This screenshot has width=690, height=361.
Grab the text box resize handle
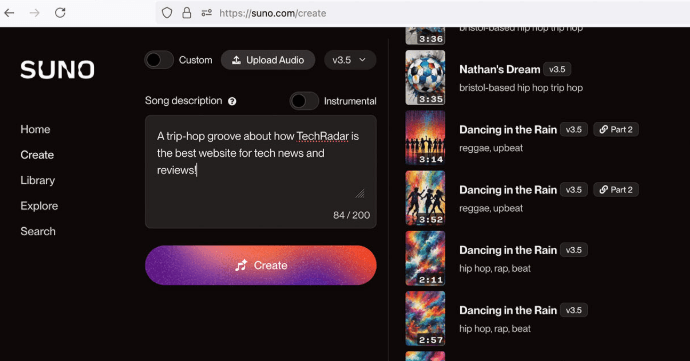360,193
